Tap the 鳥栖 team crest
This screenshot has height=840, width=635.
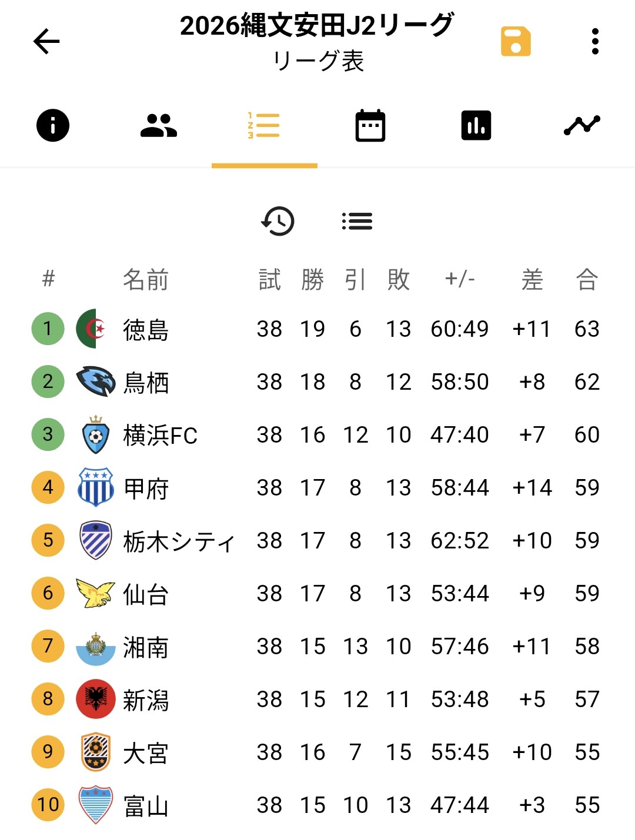click(x=95, y=381)
